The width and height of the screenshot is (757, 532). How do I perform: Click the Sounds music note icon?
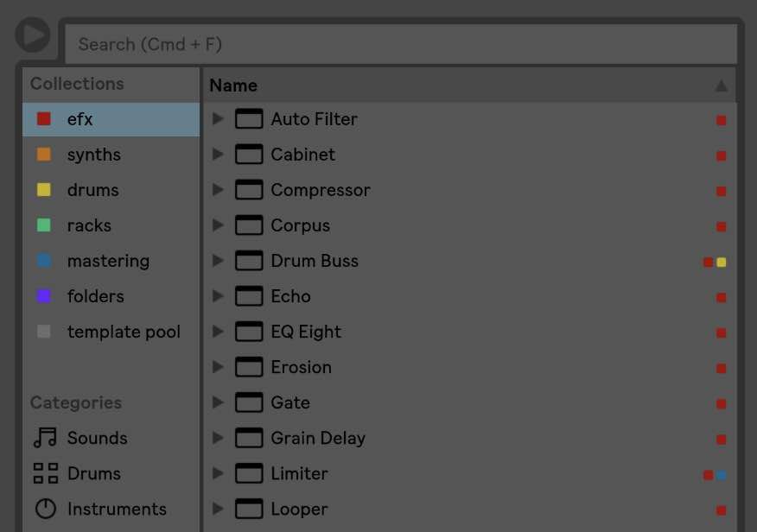pos(46,438)
